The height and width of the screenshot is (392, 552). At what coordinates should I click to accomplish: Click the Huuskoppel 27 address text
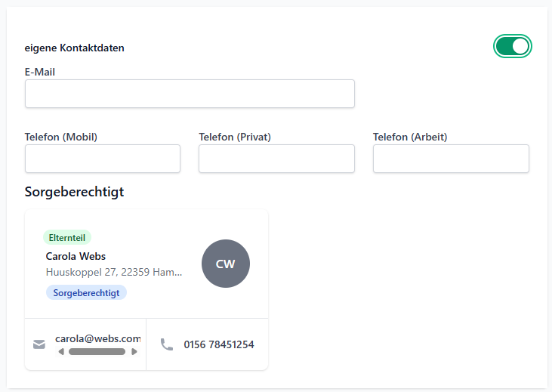[x=114, y=272]
